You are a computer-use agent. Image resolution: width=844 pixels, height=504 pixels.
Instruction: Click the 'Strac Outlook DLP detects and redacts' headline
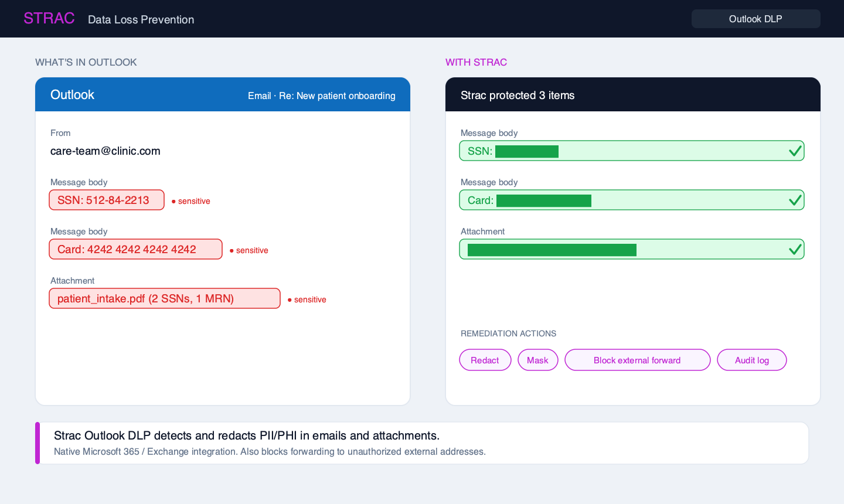[x=247, y=435]
